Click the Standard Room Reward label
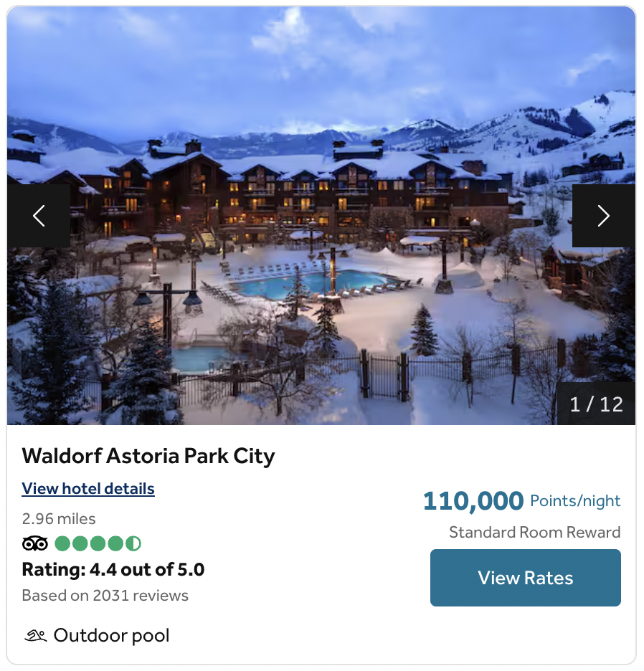This screenshot has width=644, height=671. [535, 532]
